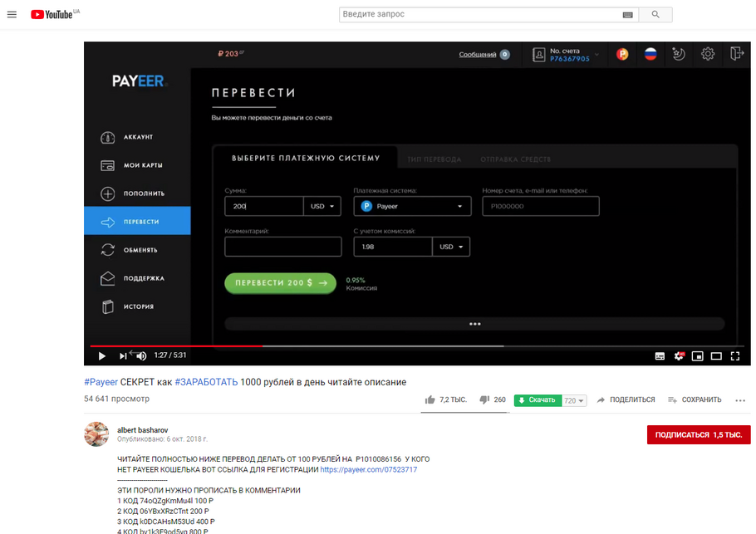This screenshot has width=756, height=534.
Task: Click the search magnifier button
Action: click(x=655, y=14)
